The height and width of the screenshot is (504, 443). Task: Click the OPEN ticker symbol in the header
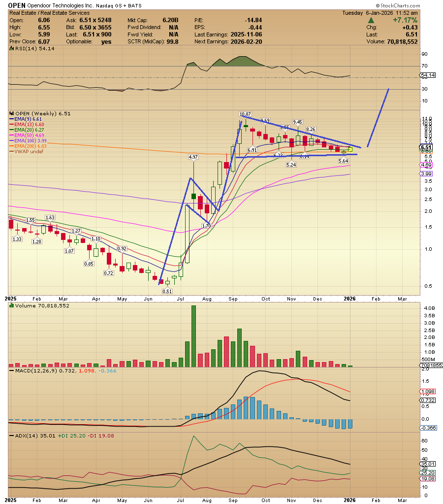pyautogui.click(x=17, y=5)
